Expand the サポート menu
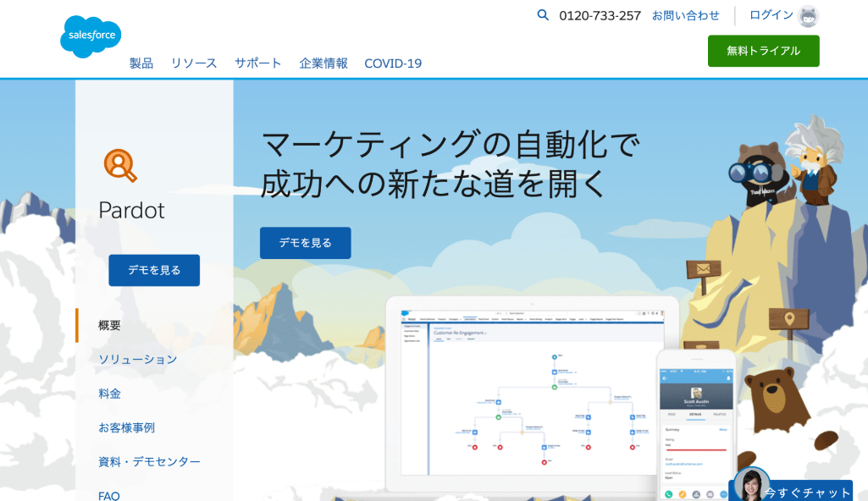Viewport: 868px width, 501px height. (x=258, y=63)
